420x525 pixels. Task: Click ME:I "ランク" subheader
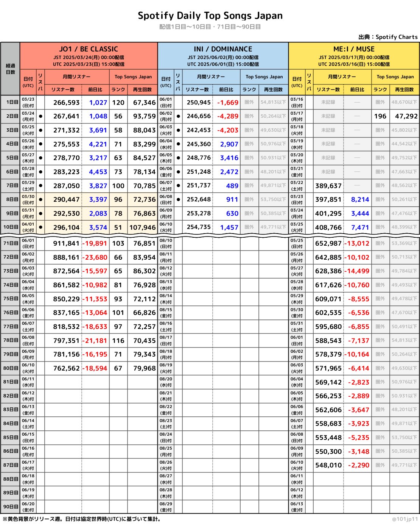(x=380, y=90)
